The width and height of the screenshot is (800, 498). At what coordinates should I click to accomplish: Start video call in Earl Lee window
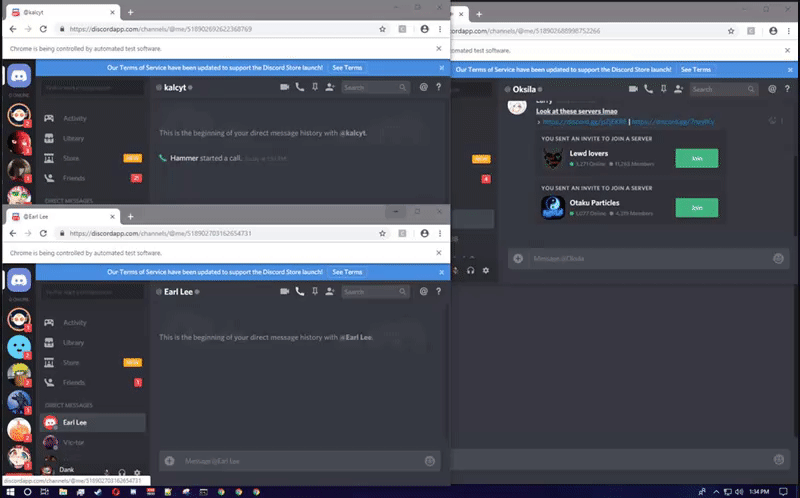[x=284, y=291]
